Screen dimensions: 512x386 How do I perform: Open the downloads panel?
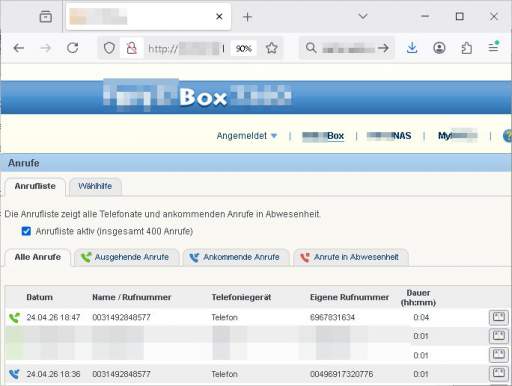pos(412,48)
